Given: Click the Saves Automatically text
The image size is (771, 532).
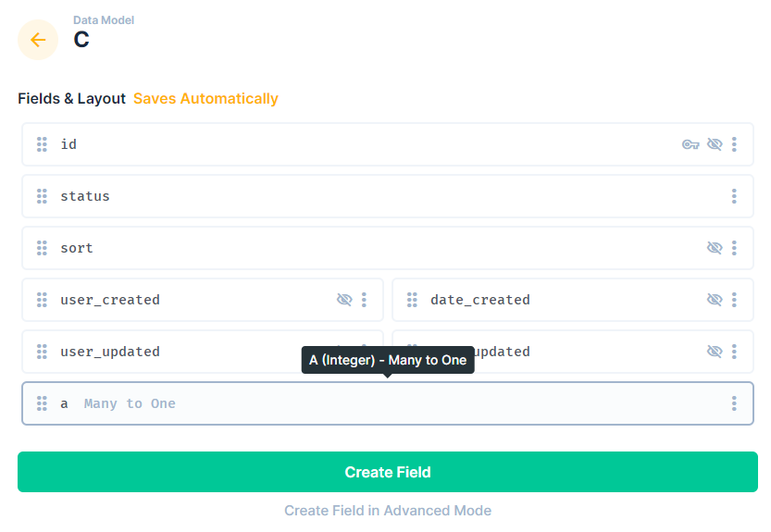Looking at the screenshot, I should [x=205, y=99].
